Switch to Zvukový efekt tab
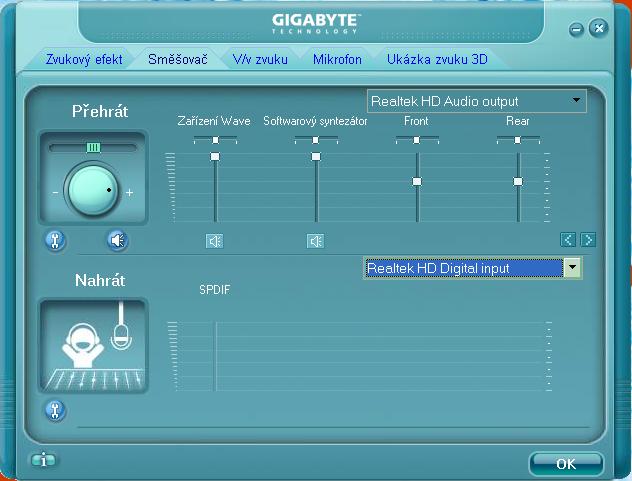The width and height of the screenshot is (632, 481). [x=84, y=59]
